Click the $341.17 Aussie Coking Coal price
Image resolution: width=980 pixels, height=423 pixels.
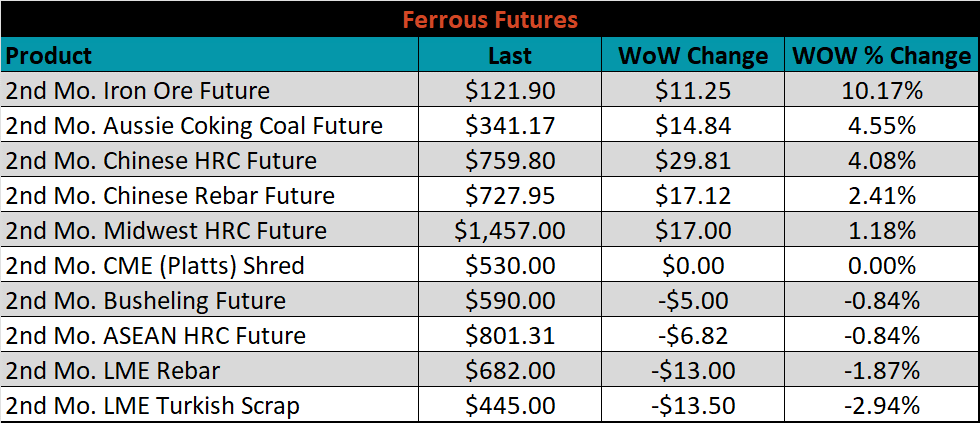click(510, 126)
